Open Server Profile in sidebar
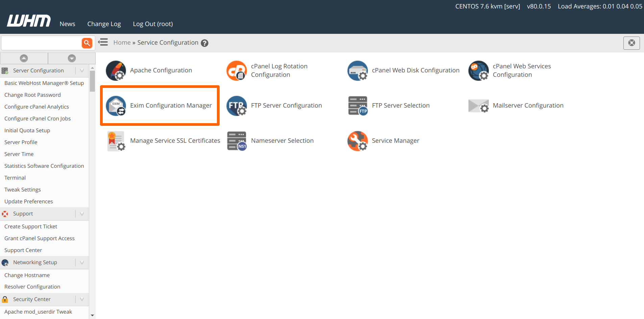This screenshot has width=644, height=319. 21,142
